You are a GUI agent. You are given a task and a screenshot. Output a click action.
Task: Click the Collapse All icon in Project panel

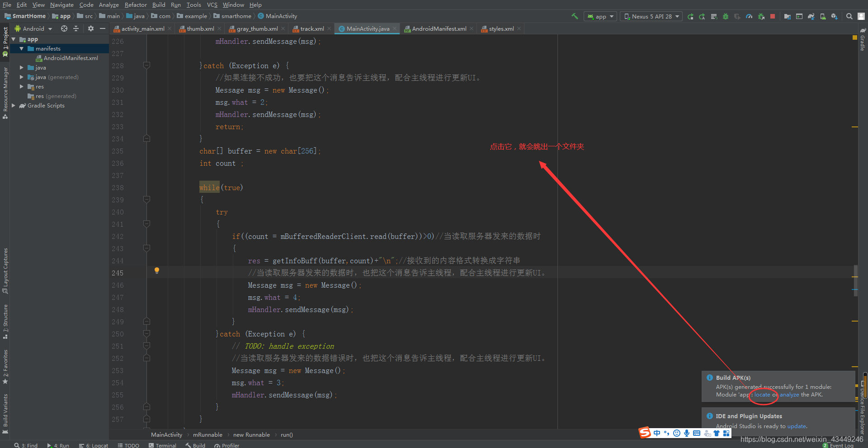click(x=76, y=28)
